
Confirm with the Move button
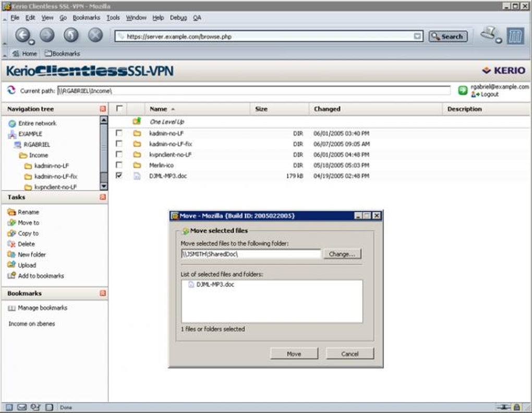294,353
